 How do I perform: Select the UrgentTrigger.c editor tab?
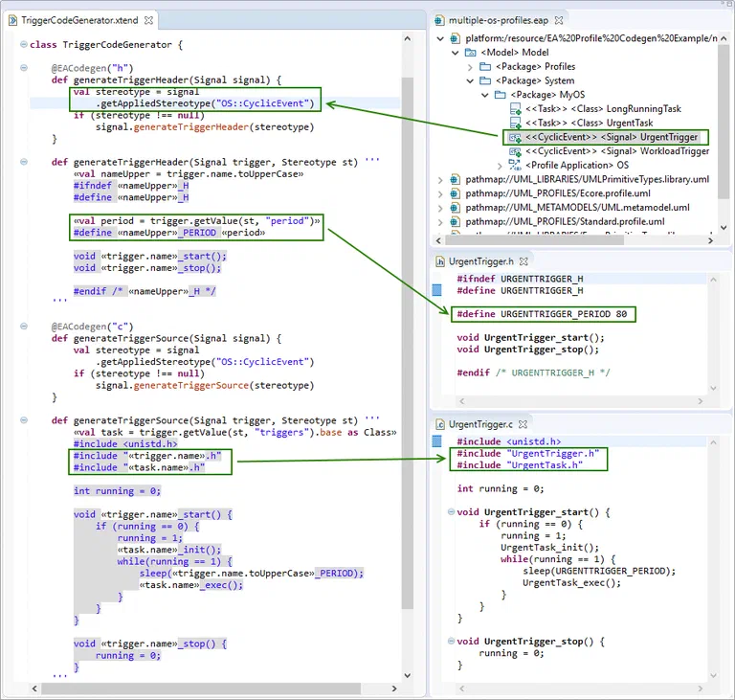(480, 424)
